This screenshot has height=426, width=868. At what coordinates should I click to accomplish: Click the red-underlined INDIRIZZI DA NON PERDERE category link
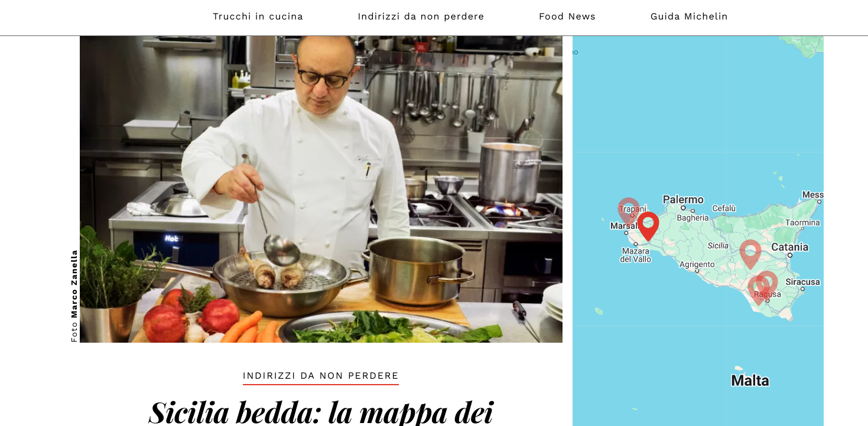click(x=321, y=376)
